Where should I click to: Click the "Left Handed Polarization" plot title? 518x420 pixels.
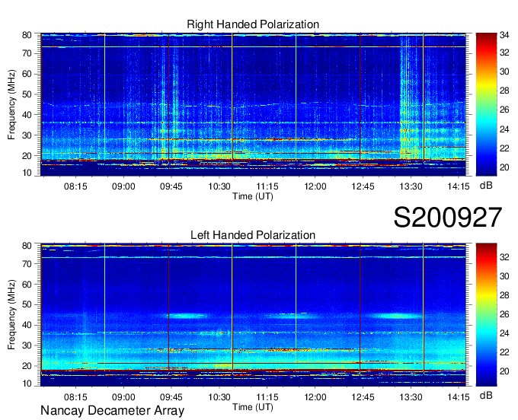tap(253, 235)
